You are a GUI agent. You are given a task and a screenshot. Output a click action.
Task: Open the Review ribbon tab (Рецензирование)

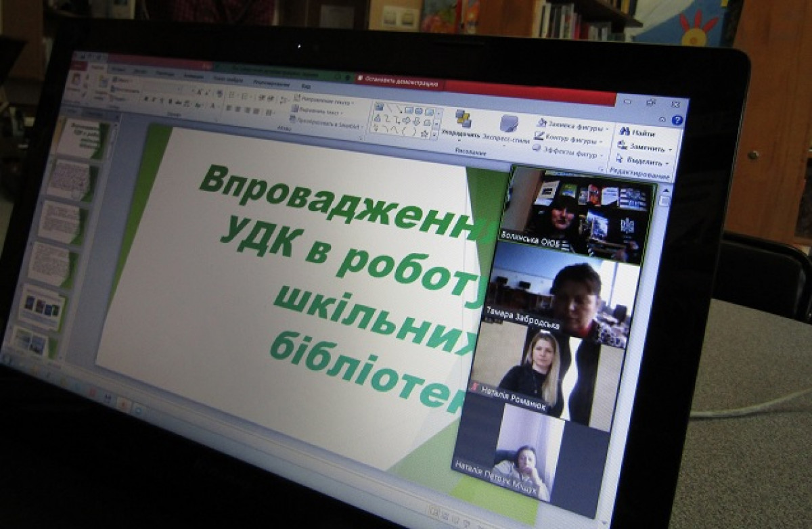(x=271, y=83)
